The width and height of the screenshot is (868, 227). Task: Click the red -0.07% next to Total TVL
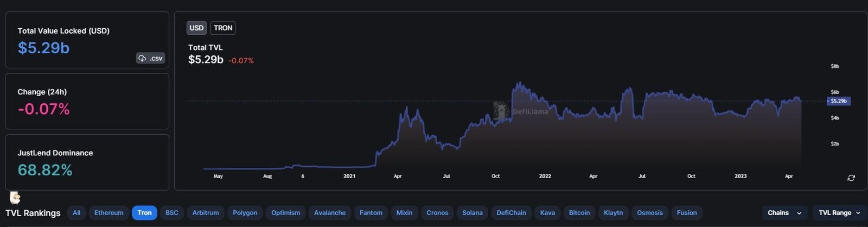coord(241,61)
